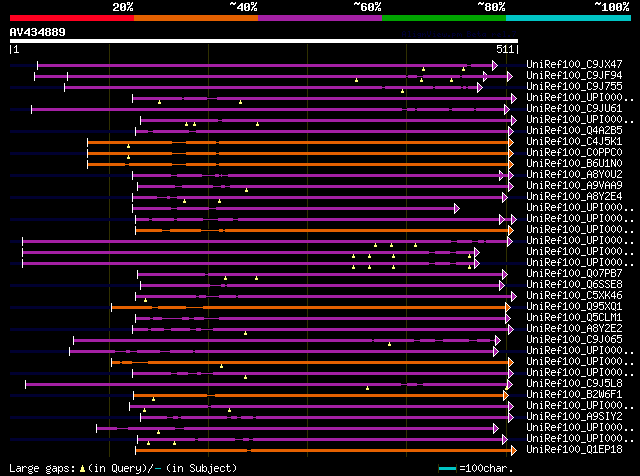Click the arrowhead ending the UniRef100_C9J755 bar

[480, 87]
